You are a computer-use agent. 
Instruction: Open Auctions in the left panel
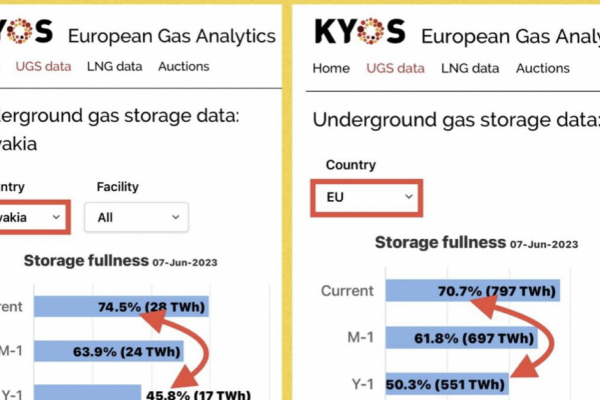click(184, 66)
